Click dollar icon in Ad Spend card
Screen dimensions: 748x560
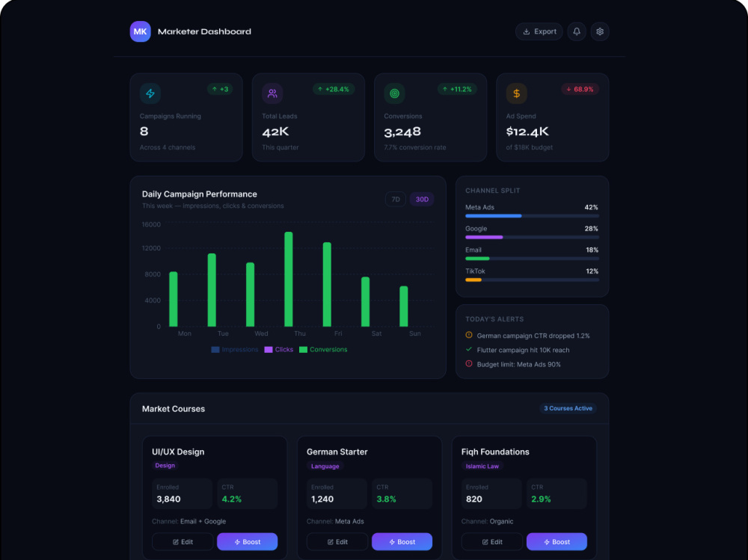point(517,93)
